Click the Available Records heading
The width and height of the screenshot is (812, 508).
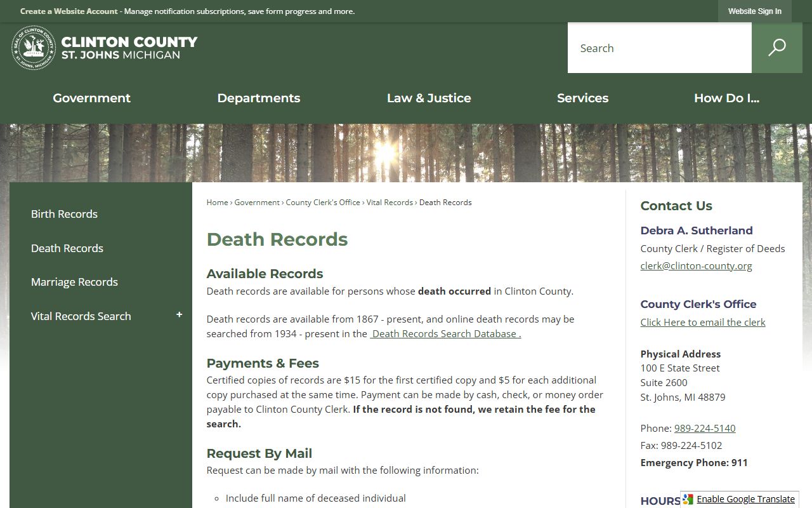[265, 274]
